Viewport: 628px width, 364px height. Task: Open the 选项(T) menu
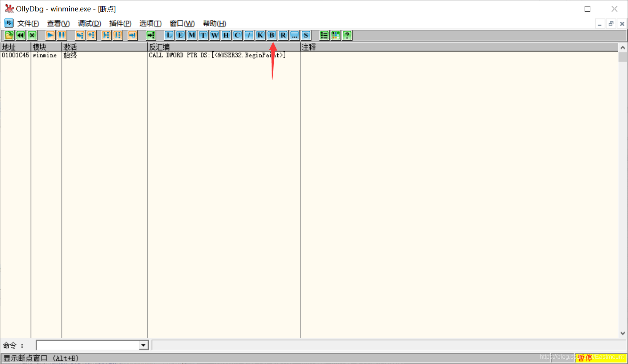pos(150,24)
